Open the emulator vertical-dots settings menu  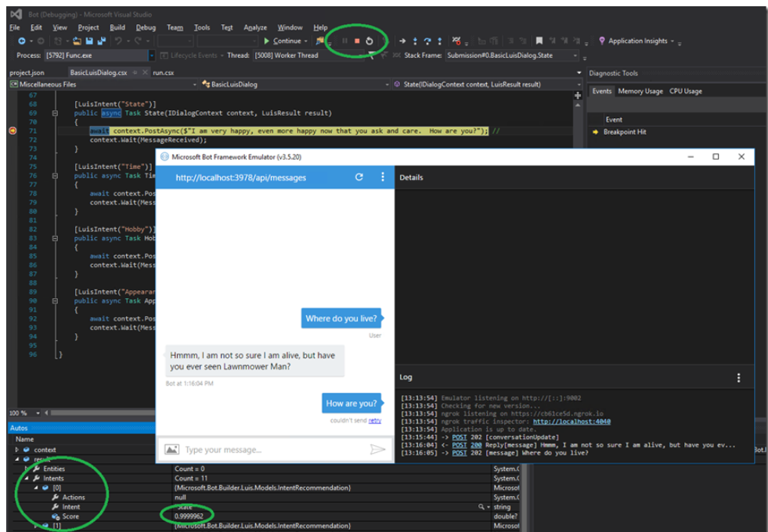[383, 177]
